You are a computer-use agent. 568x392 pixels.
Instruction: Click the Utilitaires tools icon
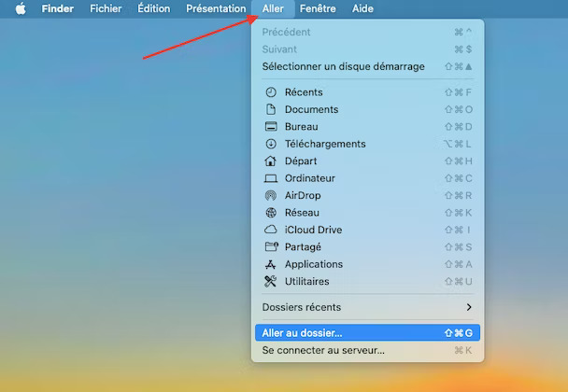(271, 281)
